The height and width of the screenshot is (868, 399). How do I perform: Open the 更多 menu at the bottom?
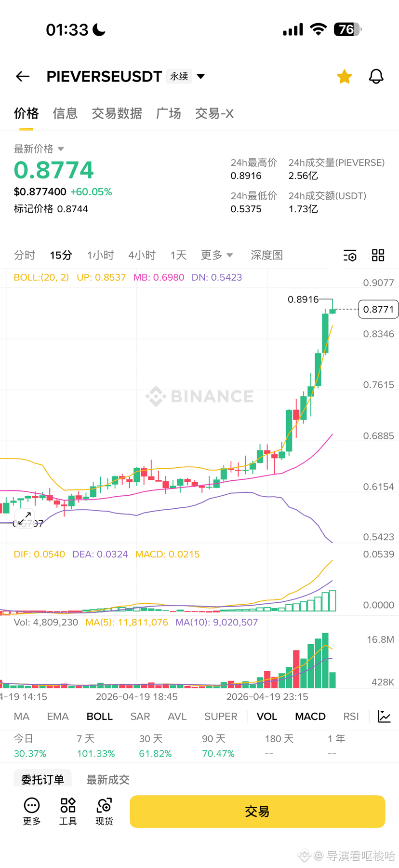click(x=32, y=811)
